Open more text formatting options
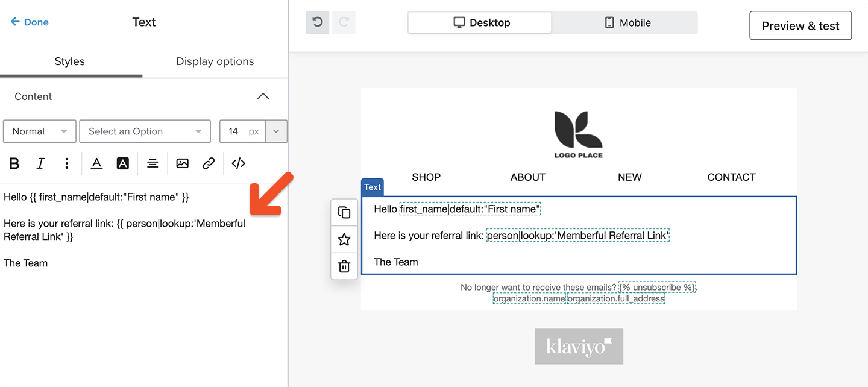 click(67, 163)
